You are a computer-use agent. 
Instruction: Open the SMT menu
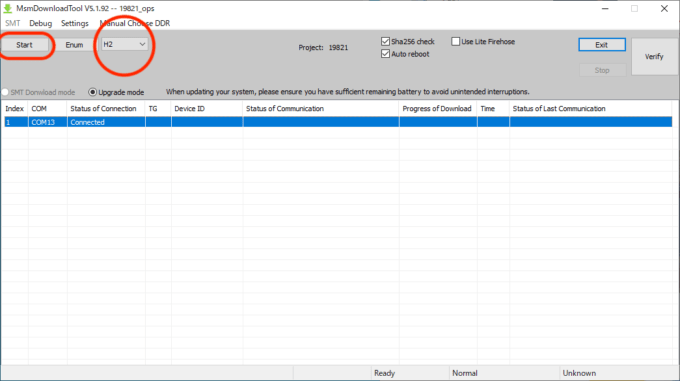point(13,23)
